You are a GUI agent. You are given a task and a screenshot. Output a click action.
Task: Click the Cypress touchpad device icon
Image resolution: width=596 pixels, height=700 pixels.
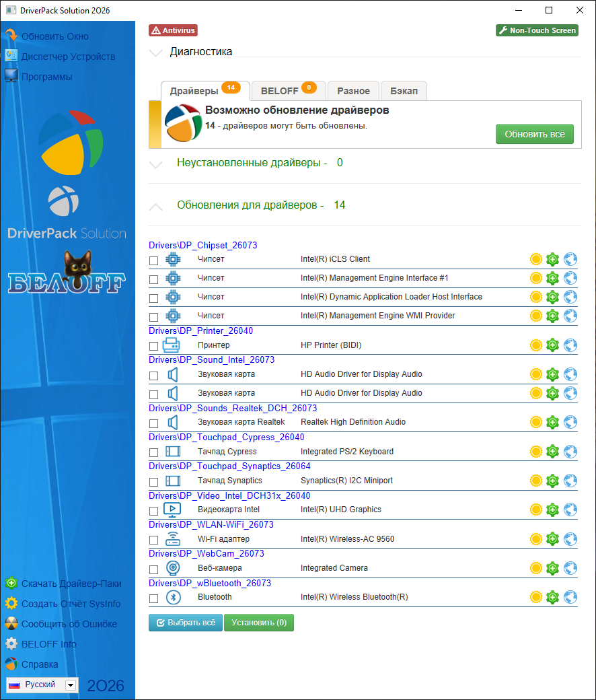(x=173, y=452)
